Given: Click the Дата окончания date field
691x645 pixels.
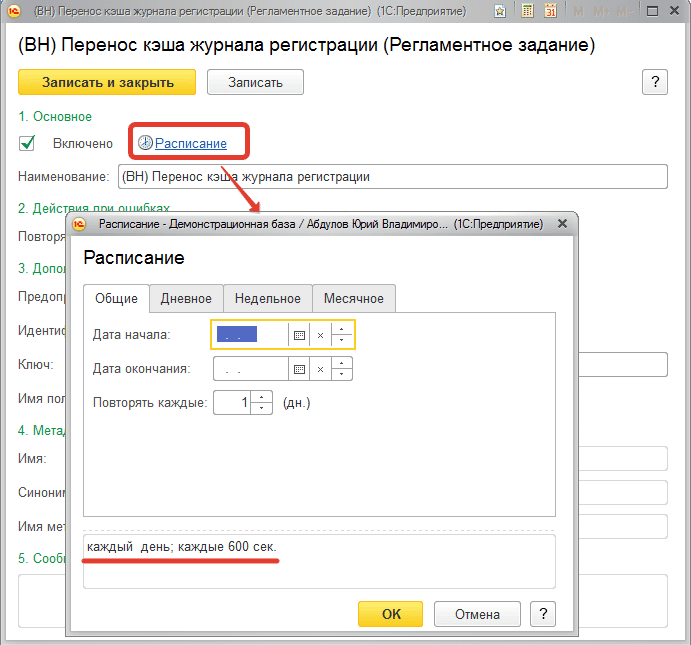Looking at the screenshot, I should click(251, 369).
